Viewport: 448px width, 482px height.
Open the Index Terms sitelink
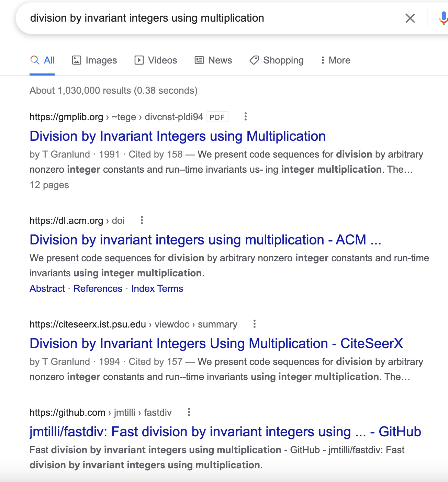point(157,289)
